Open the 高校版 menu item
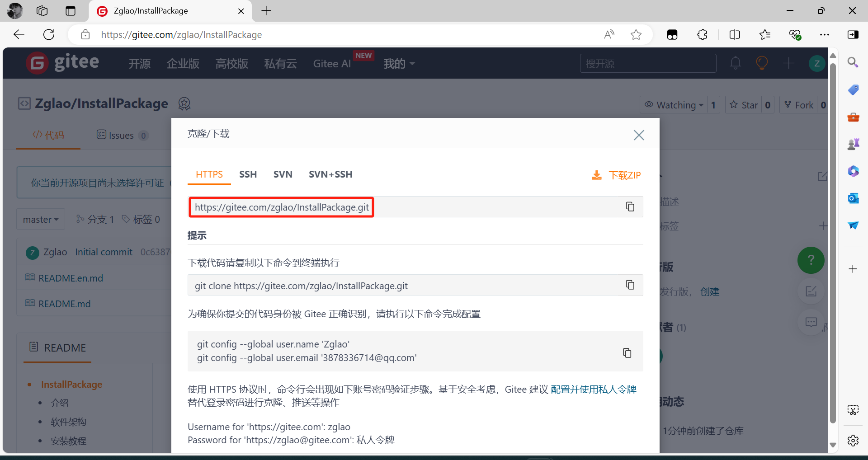 pos(231,64)
